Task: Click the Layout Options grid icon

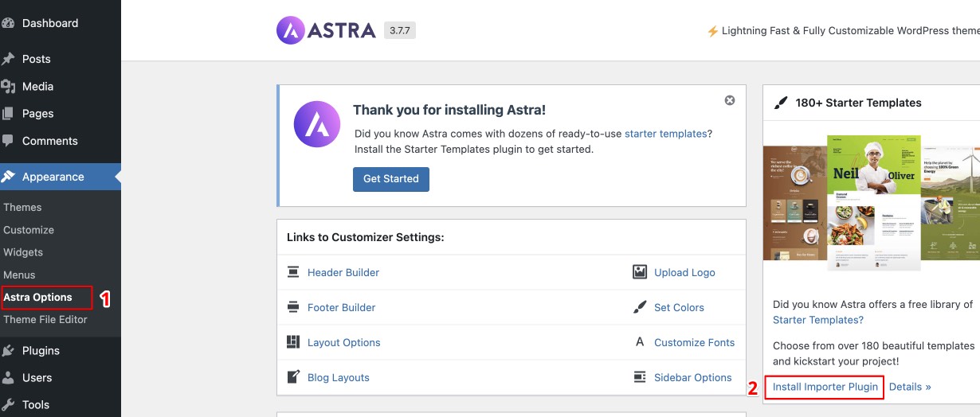Action: click(293, 342)
